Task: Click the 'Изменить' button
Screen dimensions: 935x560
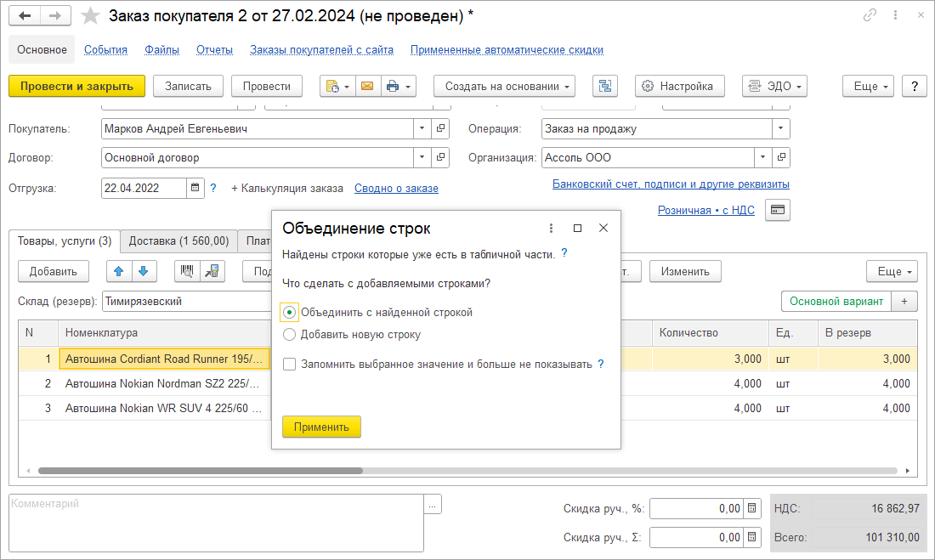Action: pos(685,271)
